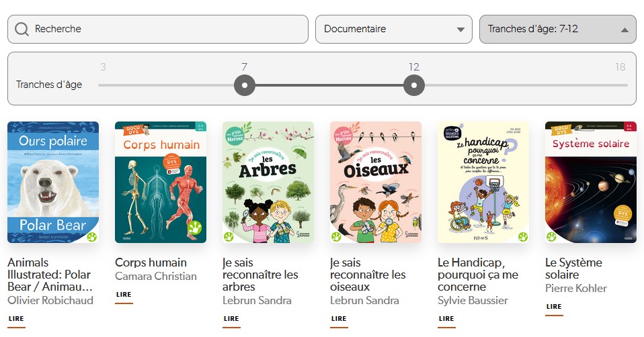Click author Olivier Robichaud

pyautogui.click(x=50, y=301)
